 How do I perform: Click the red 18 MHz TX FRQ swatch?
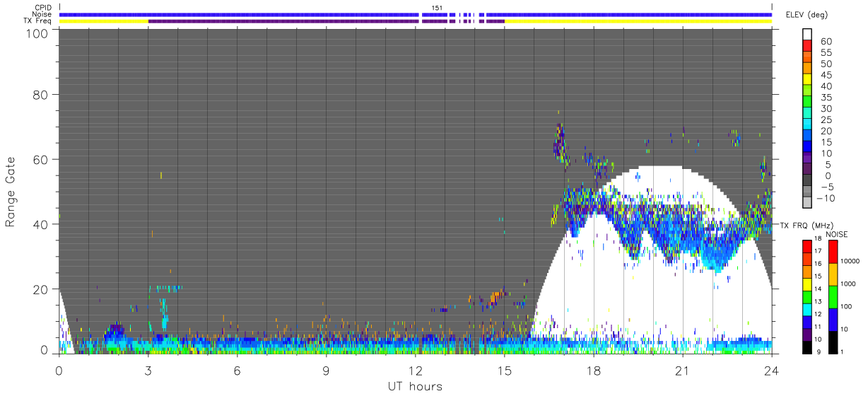(807, 246)
